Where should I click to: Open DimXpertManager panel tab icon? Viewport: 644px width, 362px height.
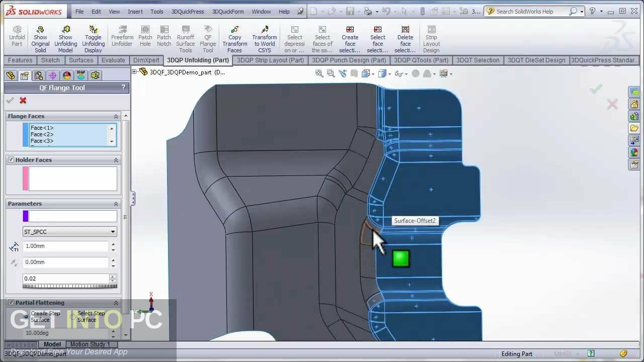pyautogui.click(x=53, y=75)
